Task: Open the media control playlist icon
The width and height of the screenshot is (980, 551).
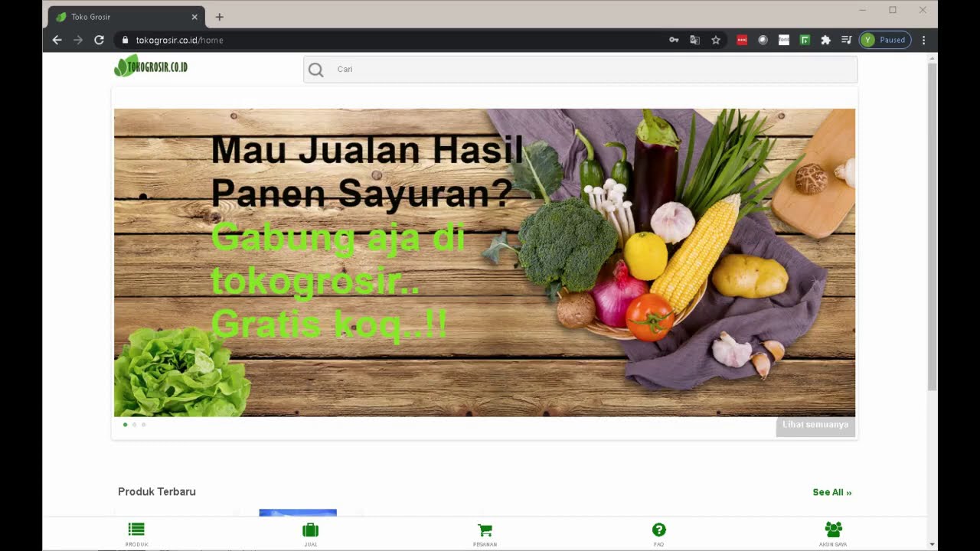Action: 846,40
